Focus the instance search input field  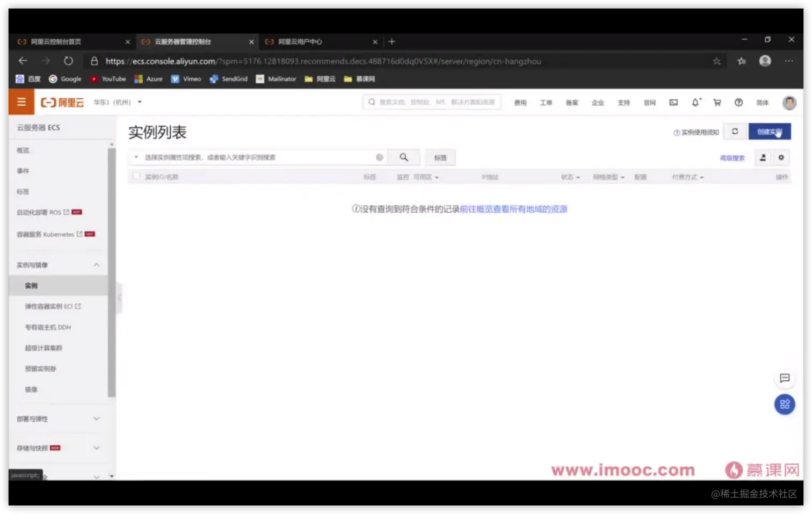click(x=258, y=157)
